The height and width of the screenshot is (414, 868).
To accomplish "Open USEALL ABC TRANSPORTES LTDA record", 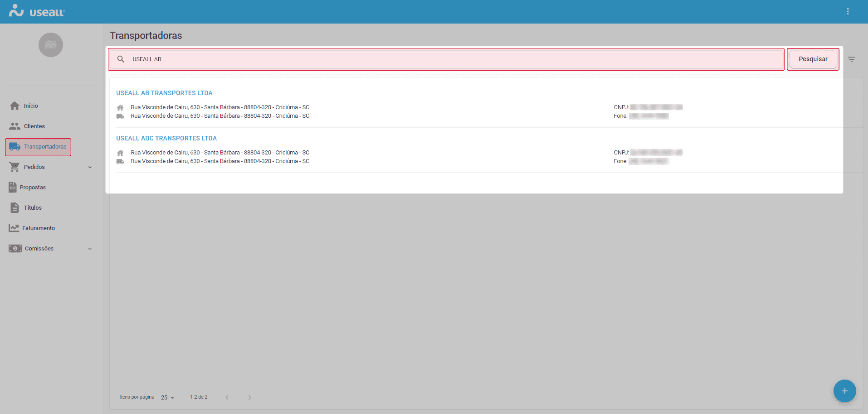I will coord(166,138).
